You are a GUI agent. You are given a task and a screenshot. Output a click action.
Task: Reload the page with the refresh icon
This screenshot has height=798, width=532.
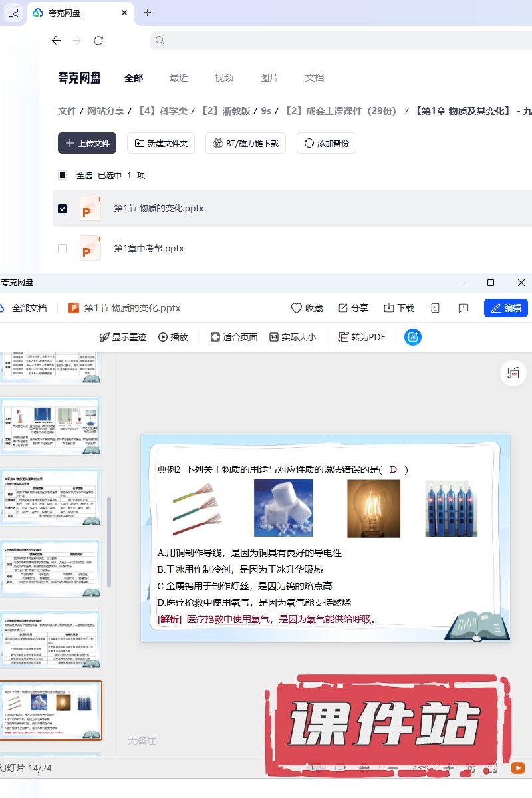(x=98, y=41)
